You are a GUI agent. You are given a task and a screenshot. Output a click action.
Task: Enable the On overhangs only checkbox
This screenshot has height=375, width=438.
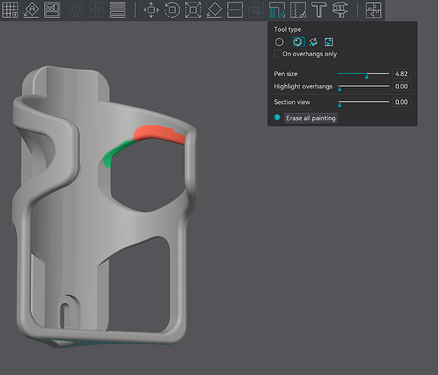(277, 54)
